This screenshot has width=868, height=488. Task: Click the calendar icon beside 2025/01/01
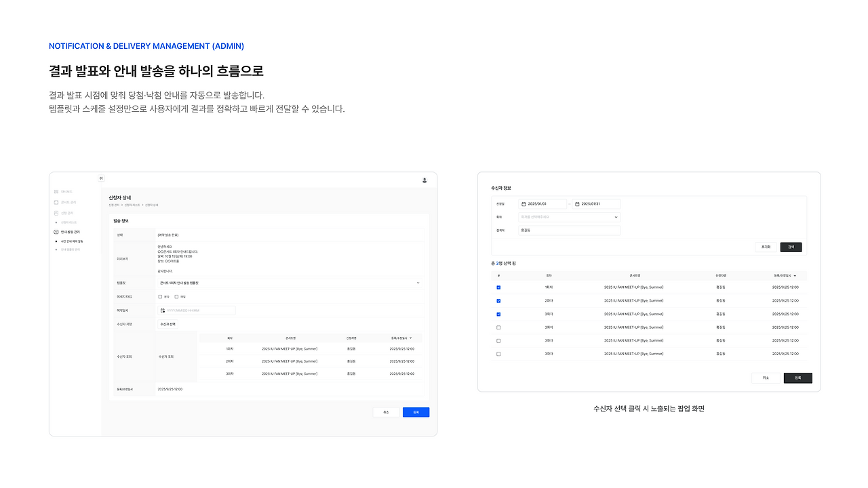tap(524, 204)
